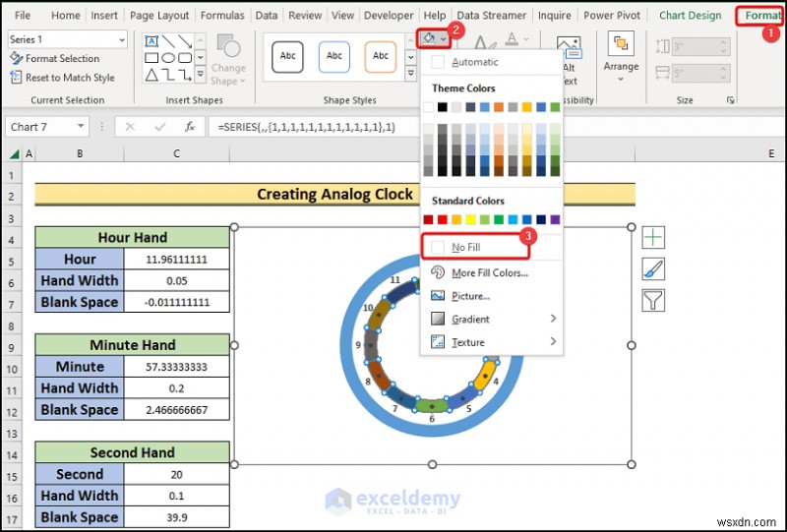
Task: Insert a Text Box shape
Action: click(x=151, y=41)
